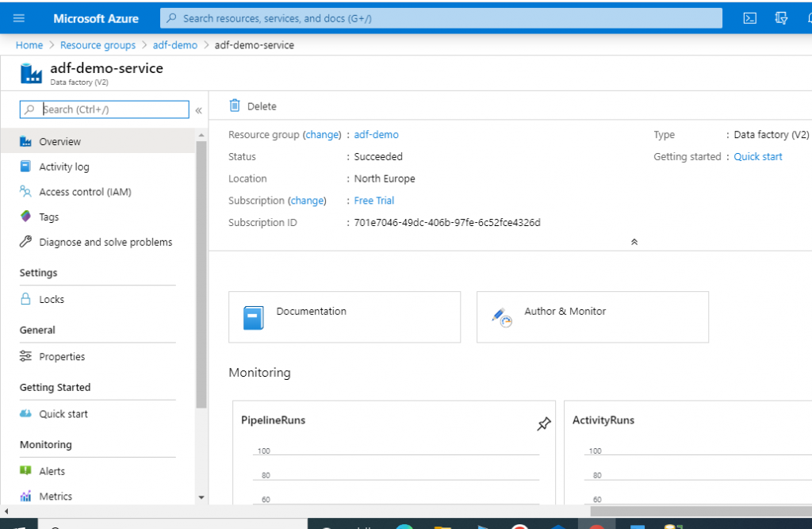812x529 pixels.
Task: Go to Home breadcrumb link
Action: pos(29,45)
